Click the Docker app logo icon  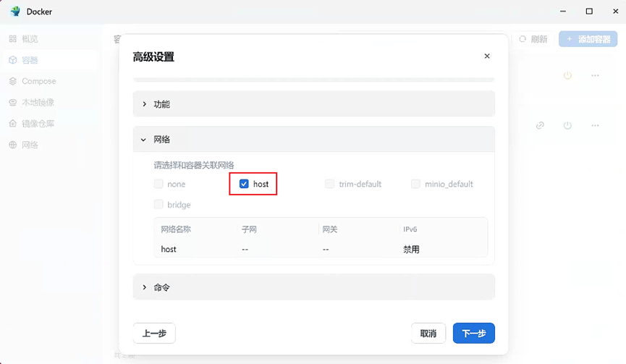pyautogui.click(x=16, y=11)
